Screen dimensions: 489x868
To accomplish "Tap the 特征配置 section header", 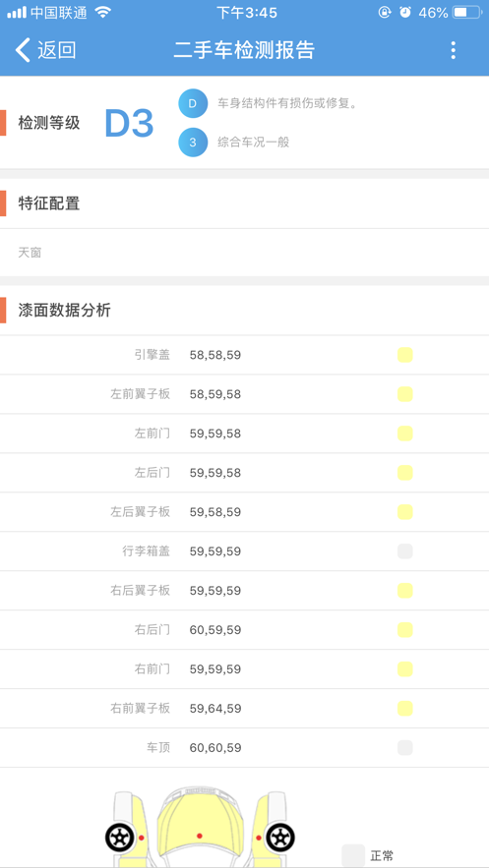I will [49, 203].
